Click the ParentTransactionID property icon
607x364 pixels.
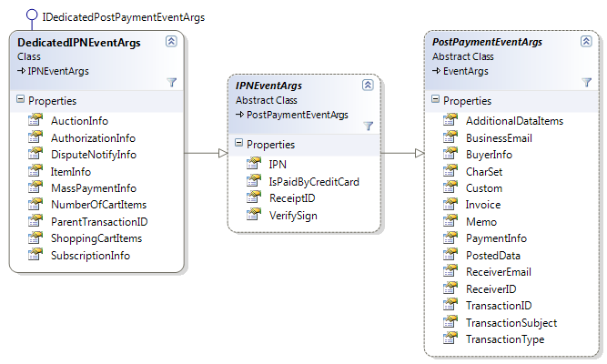point(35,221)
